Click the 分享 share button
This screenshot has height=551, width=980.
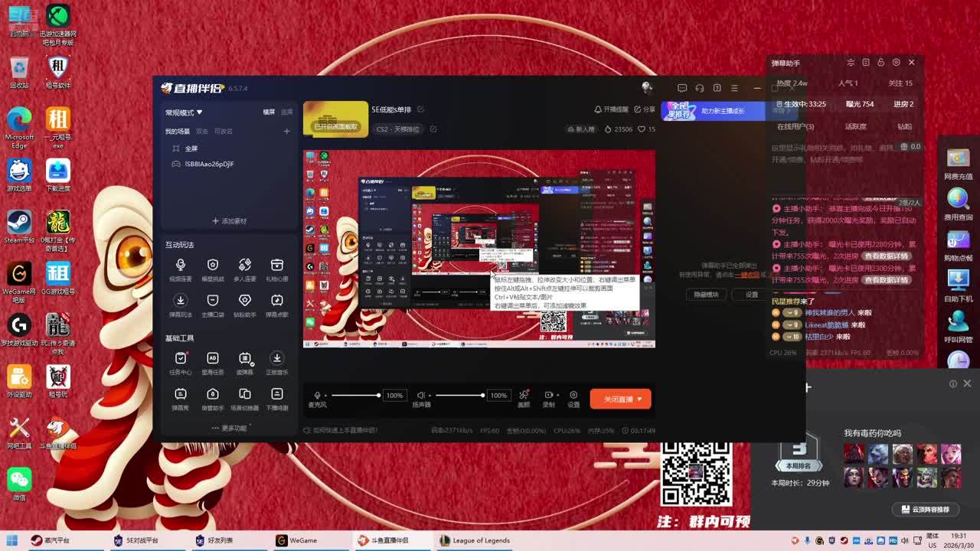coord(645,110)
